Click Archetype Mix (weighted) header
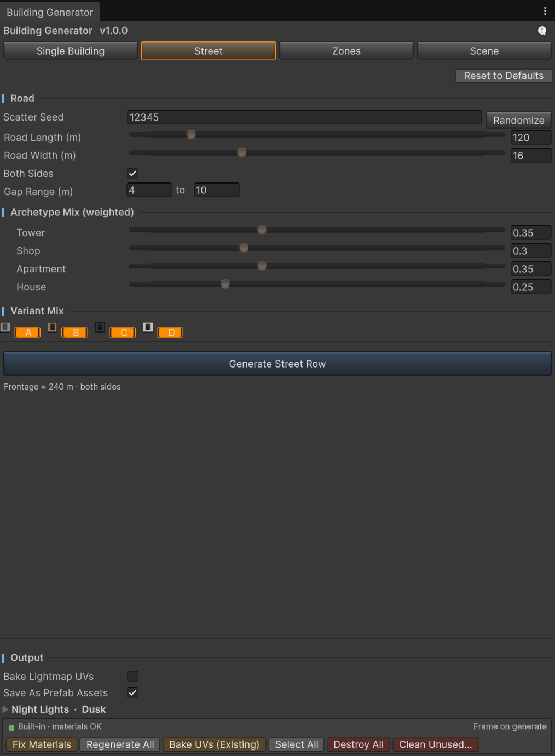This screenshot has width=555, height=756. 72,213
